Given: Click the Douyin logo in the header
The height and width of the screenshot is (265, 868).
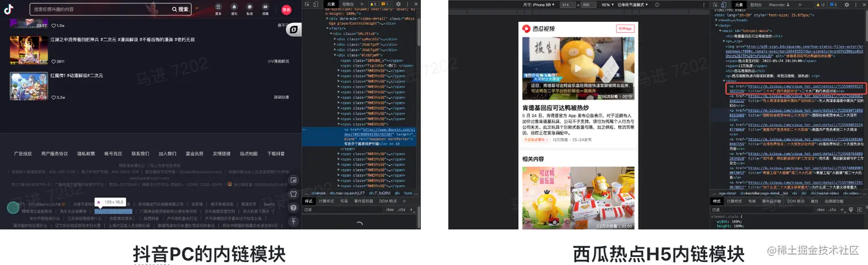Looking at the screenshot, I should click(x=10, y=9).
